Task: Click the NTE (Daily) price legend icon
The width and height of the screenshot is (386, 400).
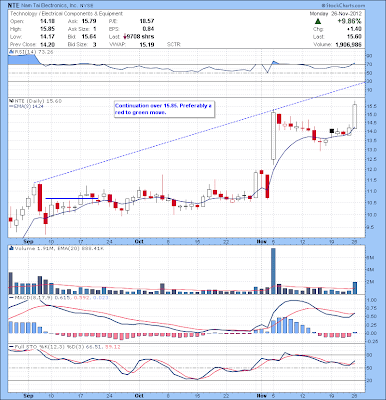Action: 10,100
